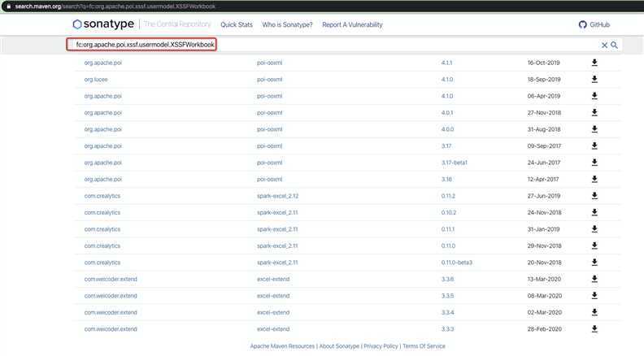
Task: Open poi-ooxml artifact in 3.17 row
Action: pyautogui.click(x=269, y=145)
